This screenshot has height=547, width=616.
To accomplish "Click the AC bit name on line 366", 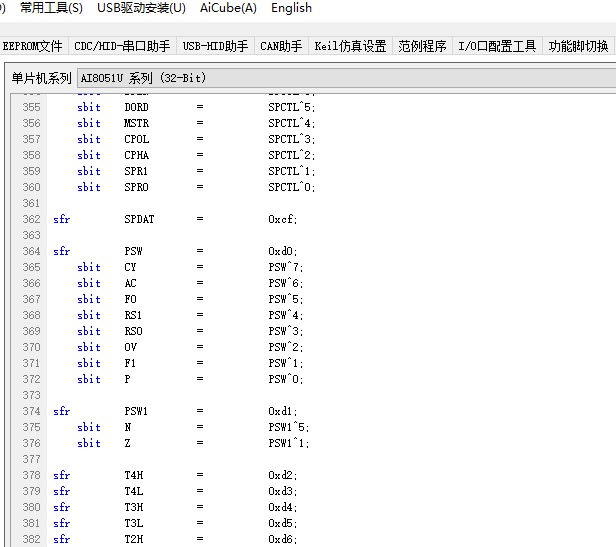I will tap(130, 283).
